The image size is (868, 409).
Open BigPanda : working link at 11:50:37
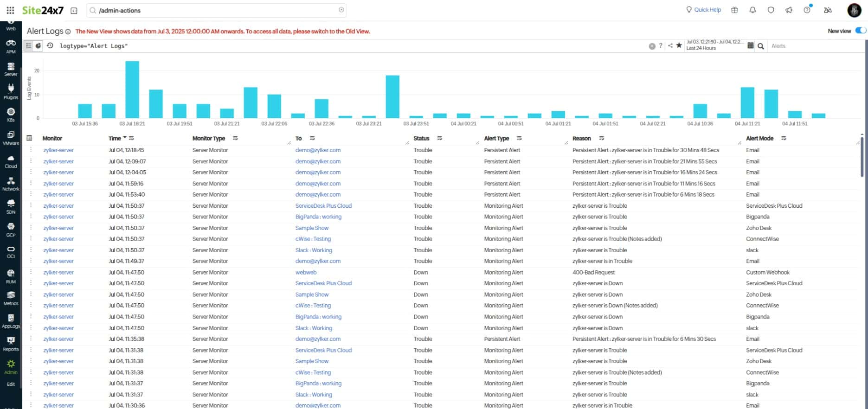point(318,217)
